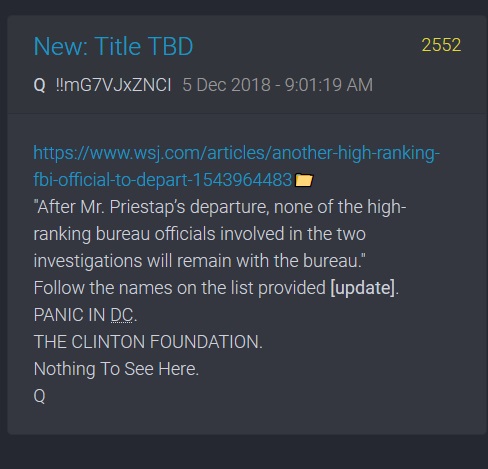Click the dotted-underlined DC abbreviation
Viewport: 488px width, 469px height.
122,315
